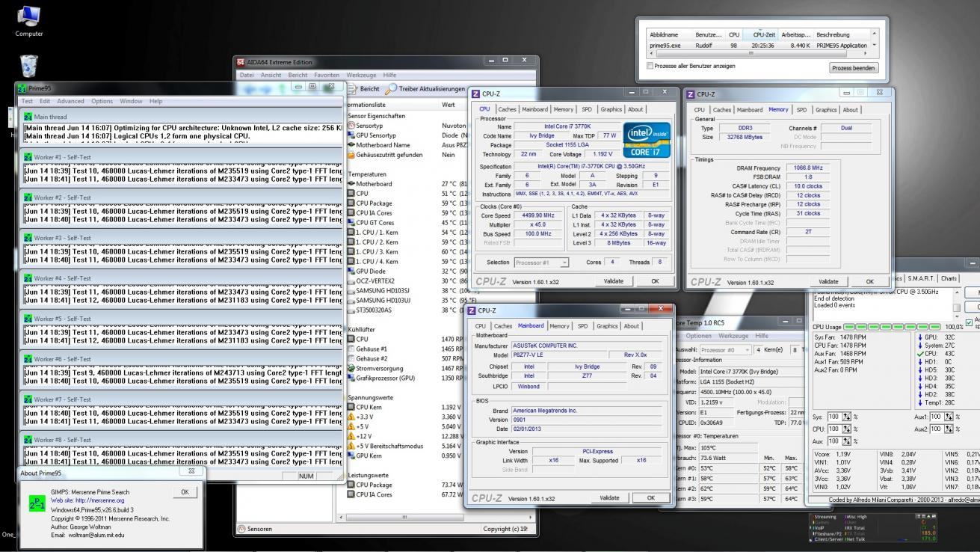Open the Options menu in Prime95
The width and height of the screenshot is (980, 552).
[102, 101]
